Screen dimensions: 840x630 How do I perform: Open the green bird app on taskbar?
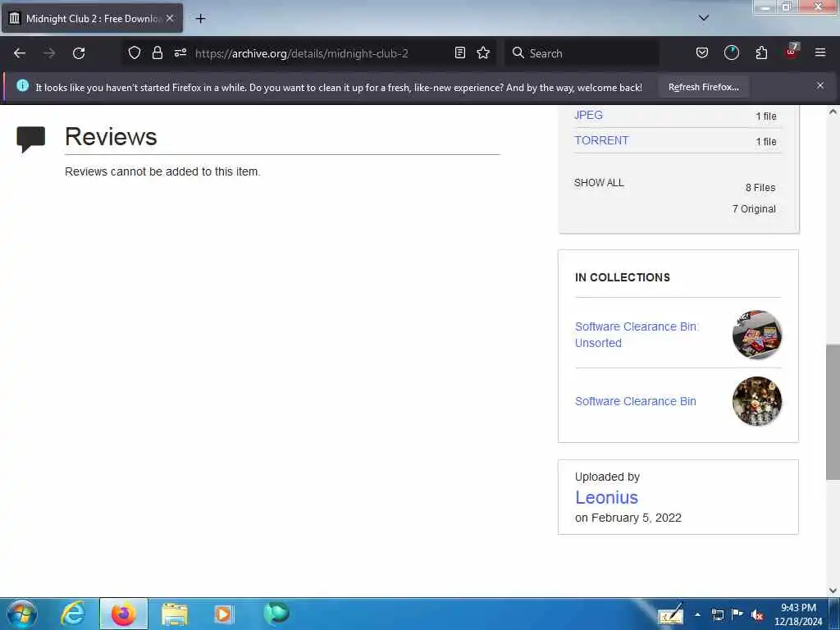click(x=276, y=614)
